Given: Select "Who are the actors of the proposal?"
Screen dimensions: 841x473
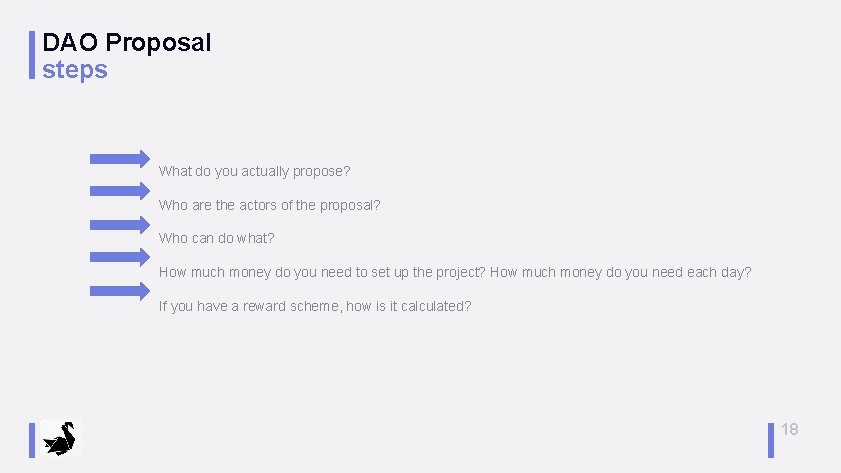Looking at the screenshot, I should click(269, 205).
